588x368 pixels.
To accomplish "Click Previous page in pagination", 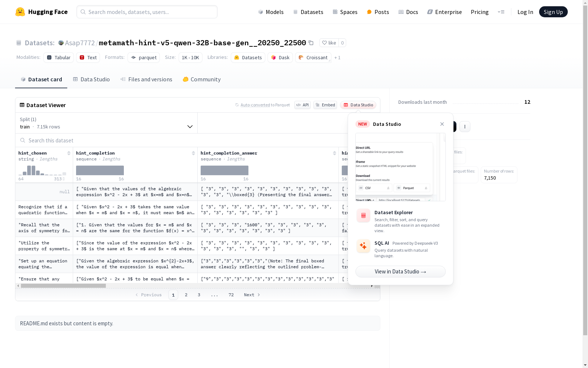I will click(x=148, y=295).
